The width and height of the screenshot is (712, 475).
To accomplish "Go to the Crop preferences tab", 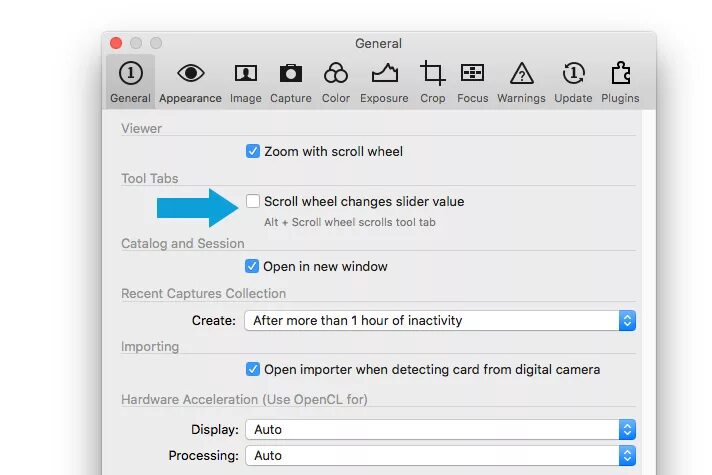I will (432, 83).
